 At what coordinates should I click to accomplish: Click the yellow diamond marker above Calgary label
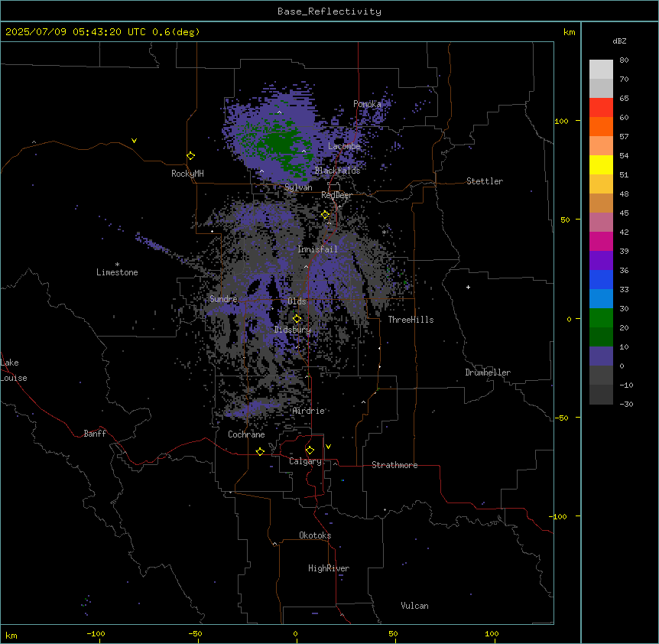coord(310,450)
